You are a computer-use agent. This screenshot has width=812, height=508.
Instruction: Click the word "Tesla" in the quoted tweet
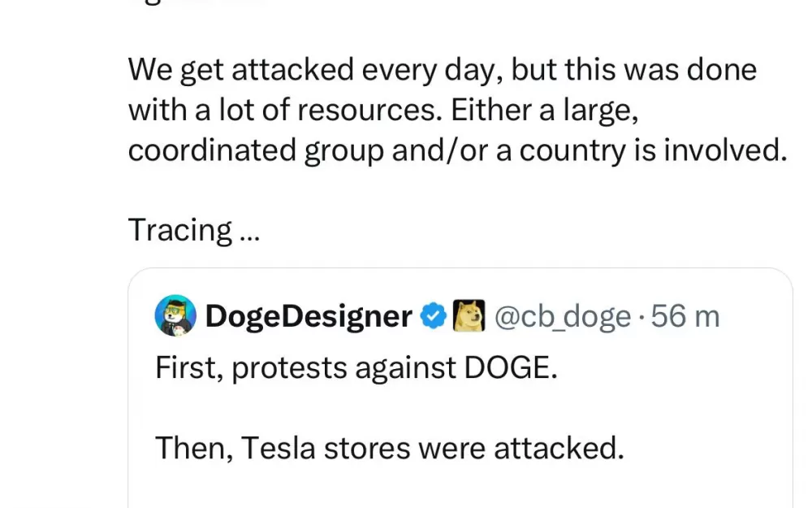tap(278, 449)
